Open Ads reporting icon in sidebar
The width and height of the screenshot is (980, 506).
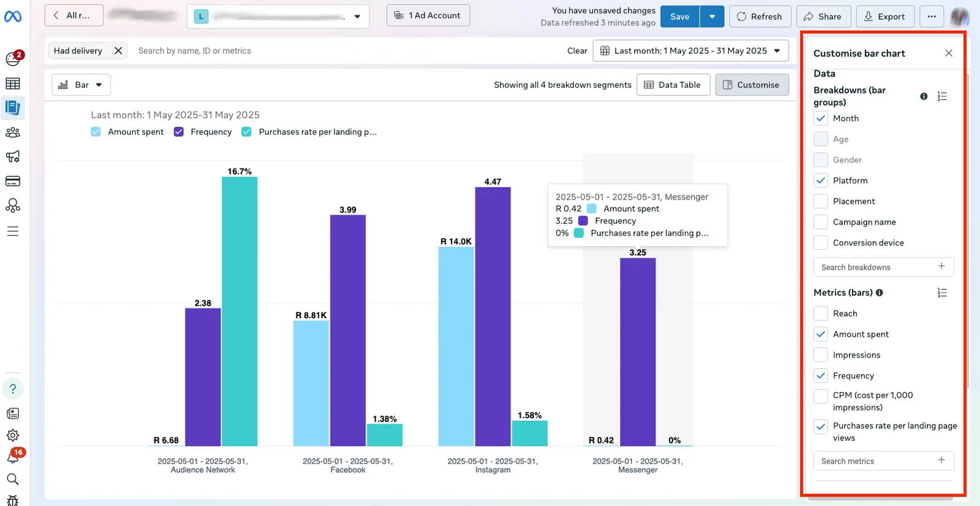point(13,108)
